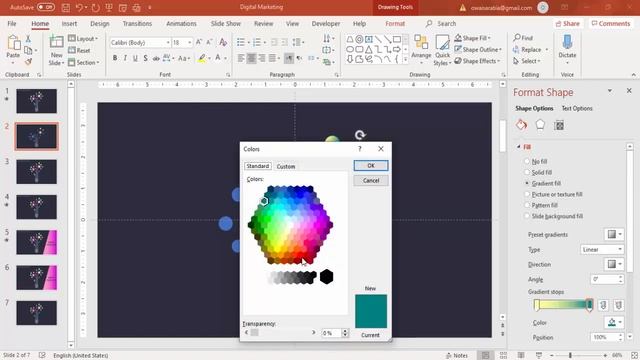Click the Notes button in status bar
The width and height of the screenshot is (640, 360).
(x=457, y=356)
